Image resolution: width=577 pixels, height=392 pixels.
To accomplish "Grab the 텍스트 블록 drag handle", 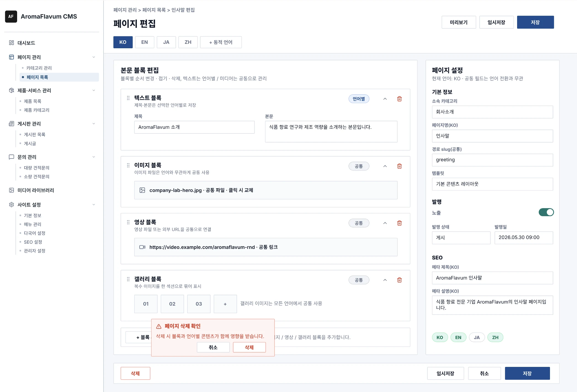I will click(x=128, y=98).
